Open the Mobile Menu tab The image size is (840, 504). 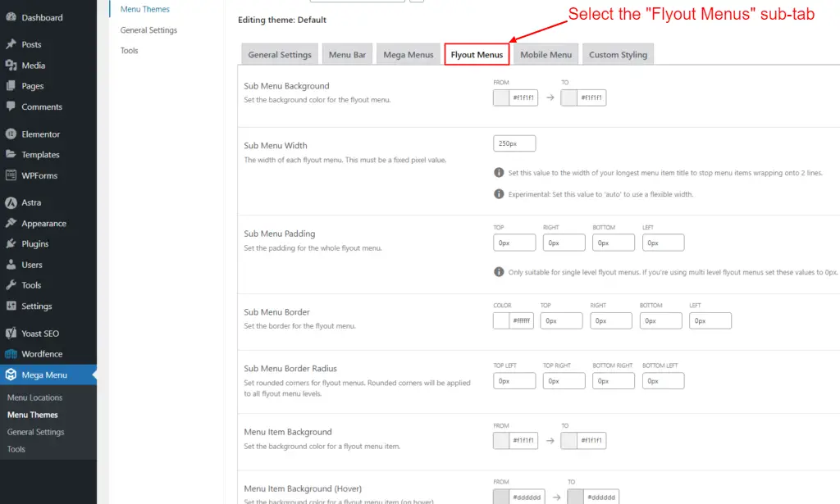coord(546,55)
